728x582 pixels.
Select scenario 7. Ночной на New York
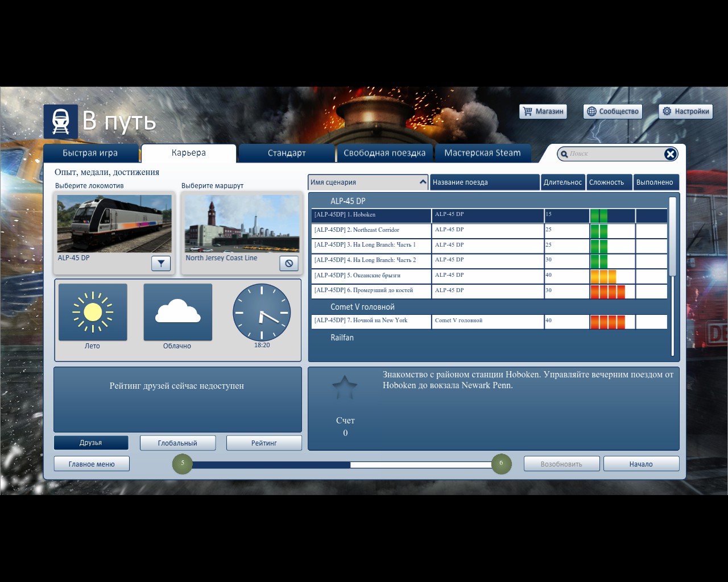489,321
